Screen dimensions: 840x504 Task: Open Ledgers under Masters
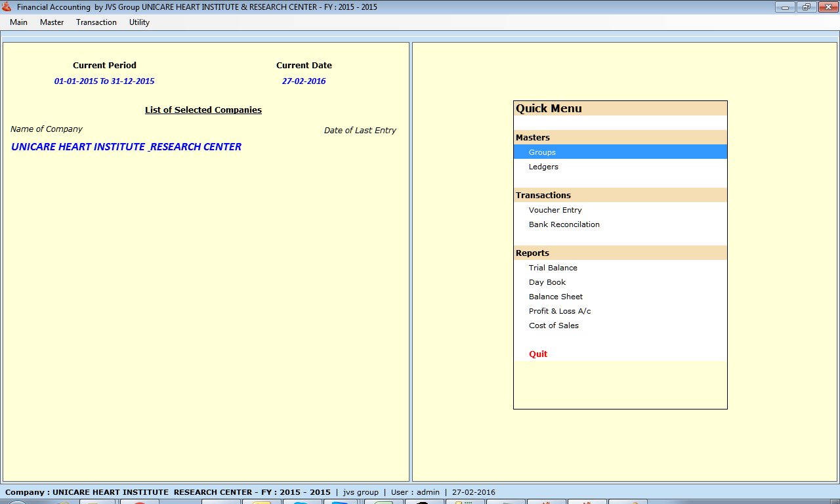[x=543, y=167]
